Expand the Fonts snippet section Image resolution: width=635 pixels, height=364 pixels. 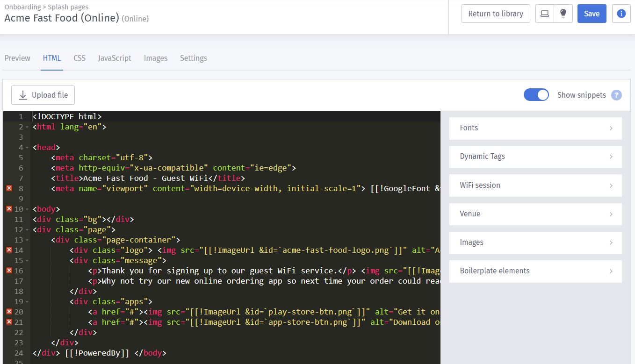click(535, 128)
